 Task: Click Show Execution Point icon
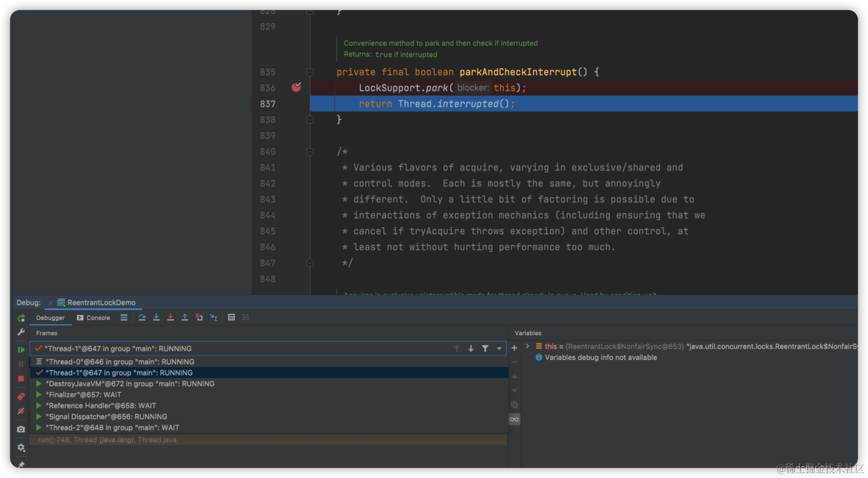124,318
